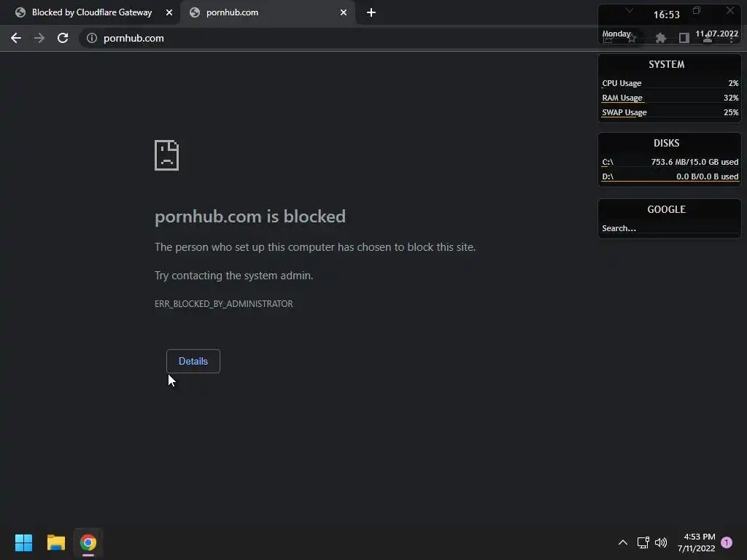Click the DISKS widget header
The height and width of the screenshot is (560, 747).
(x=667, y=143)
